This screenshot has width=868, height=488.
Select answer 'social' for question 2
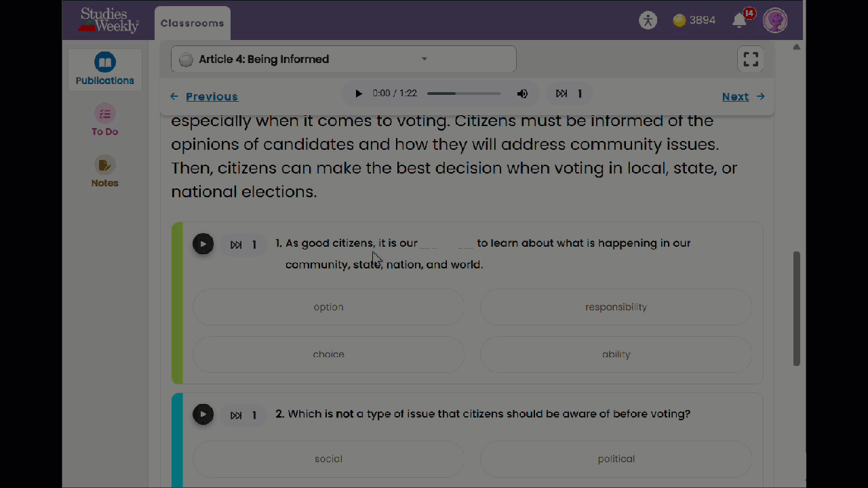[329, 459]
